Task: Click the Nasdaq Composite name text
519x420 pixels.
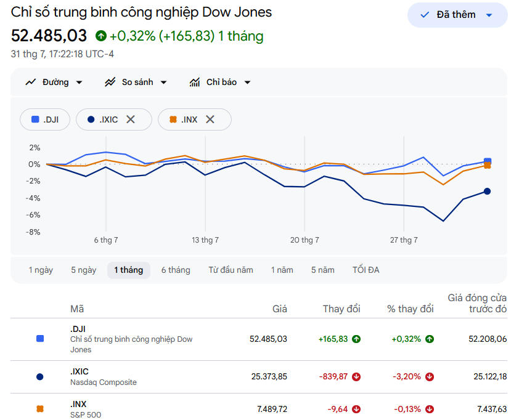Action: tap(104, 382)
